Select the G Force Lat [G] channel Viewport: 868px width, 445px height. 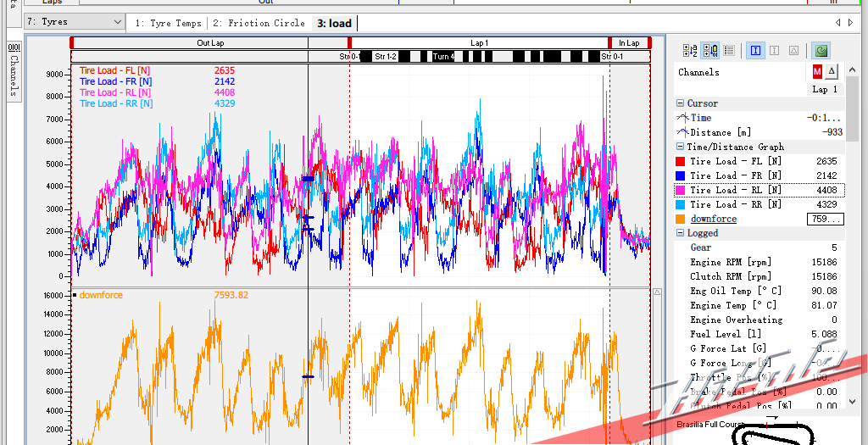[759, 348]
